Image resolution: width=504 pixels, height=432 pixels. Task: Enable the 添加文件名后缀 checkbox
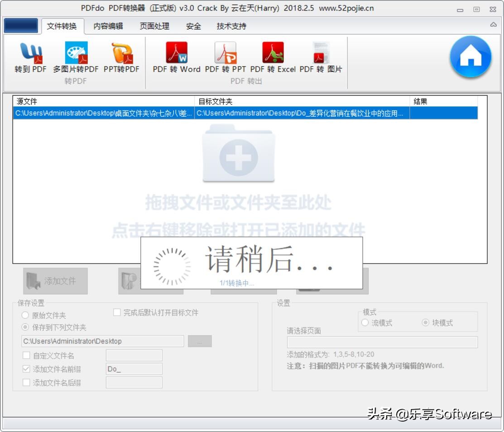pyautogui.click(x=26, y=382)
